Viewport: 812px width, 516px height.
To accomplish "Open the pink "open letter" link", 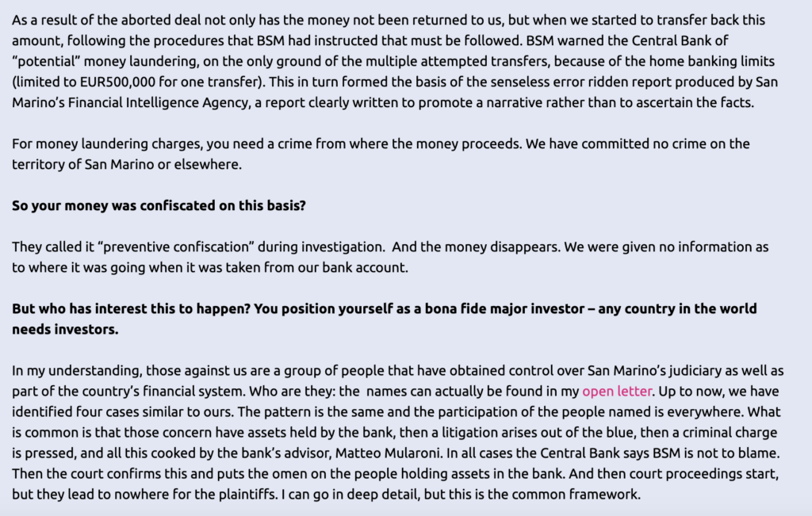I will 617,391.
